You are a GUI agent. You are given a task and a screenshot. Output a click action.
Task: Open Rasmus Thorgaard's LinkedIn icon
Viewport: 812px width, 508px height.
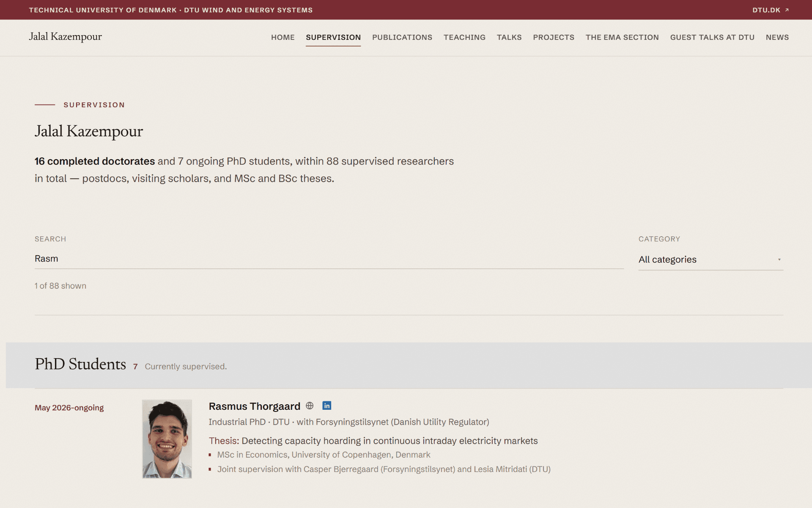(326, 406)
